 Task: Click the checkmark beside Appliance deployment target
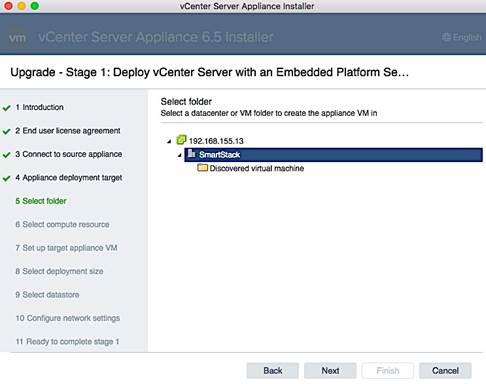coord(7,178)
